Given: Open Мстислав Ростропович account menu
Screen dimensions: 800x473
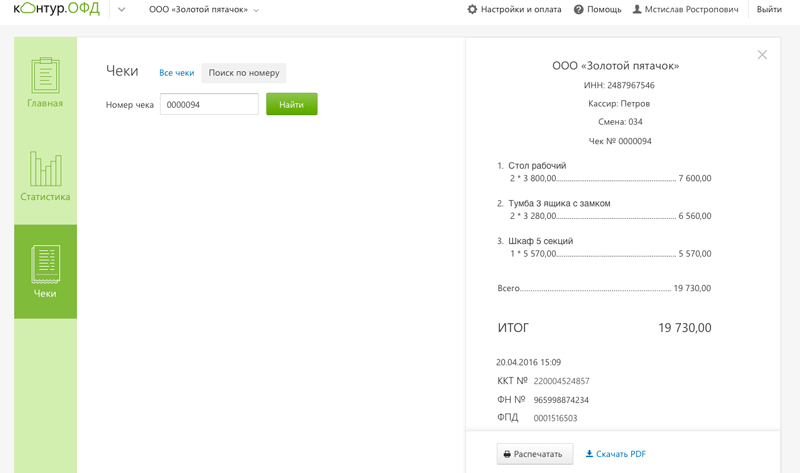Looking at the screenshot, I should [x=686, y=9].
